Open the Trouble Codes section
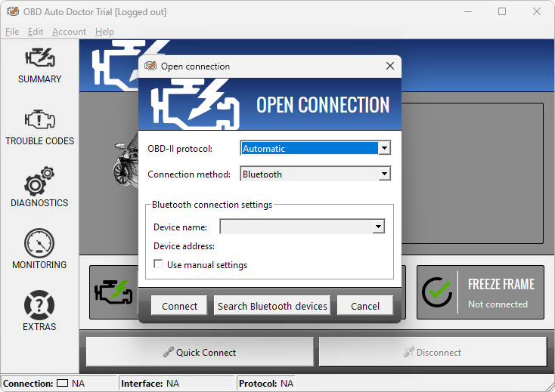The height and width of the screenshot is (392, 555). pos(39,128)
